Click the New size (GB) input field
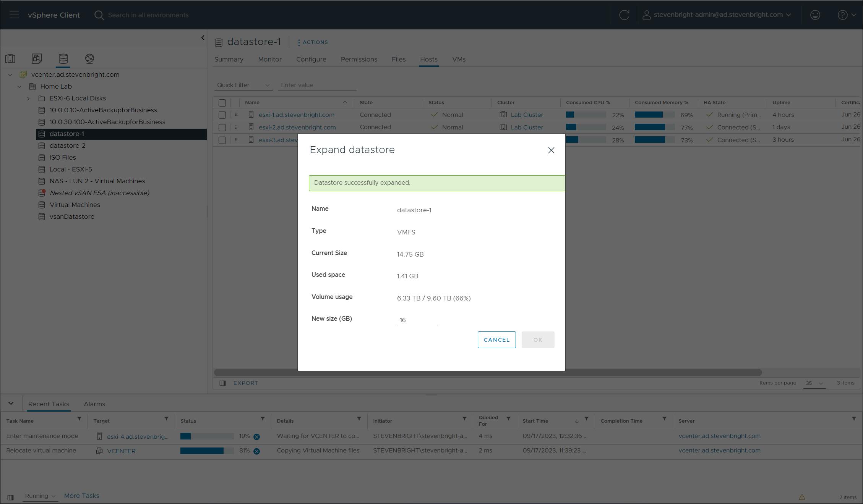 (417, 320)
